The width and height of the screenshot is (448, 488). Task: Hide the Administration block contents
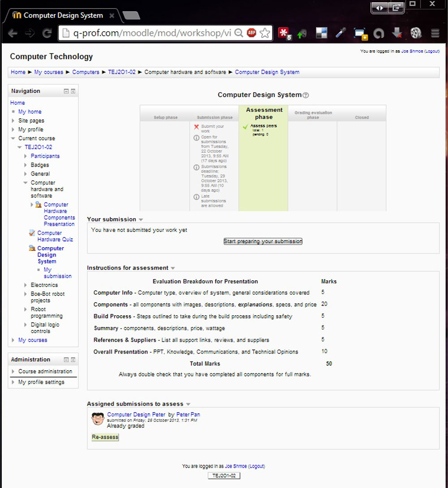click(66, 360)
